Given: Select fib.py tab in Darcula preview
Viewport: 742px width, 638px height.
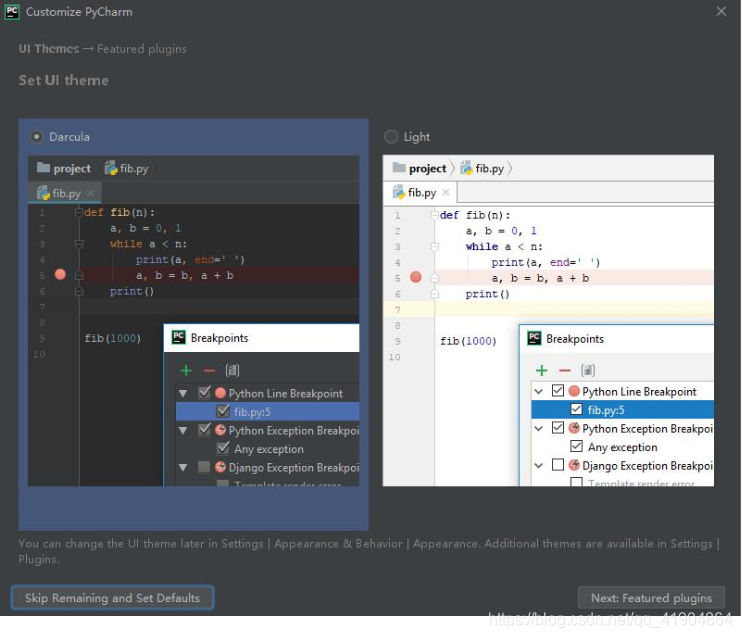Looking at the screenshot, I should click(x=65, y=193).
